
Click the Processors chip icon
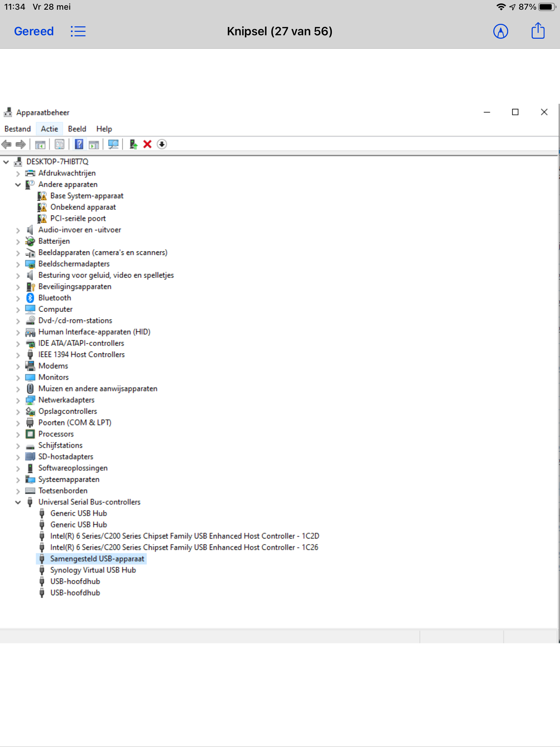click(30, 434)
